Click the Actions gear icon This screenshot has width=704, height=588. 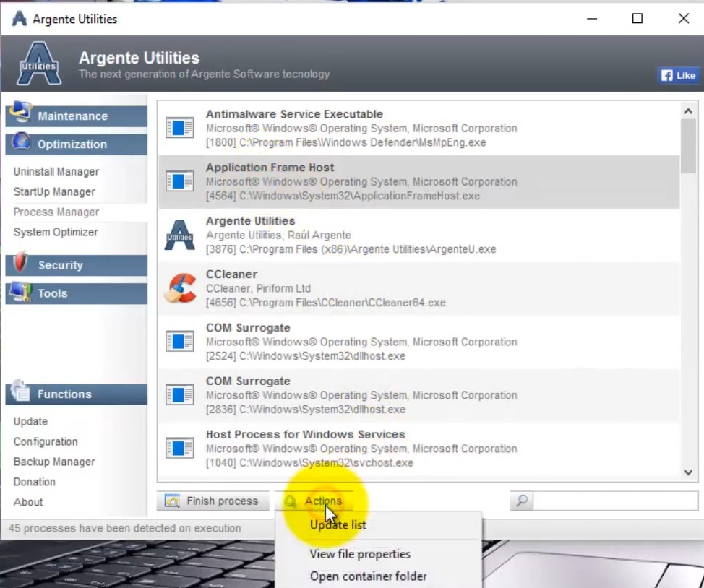point(291,501)
